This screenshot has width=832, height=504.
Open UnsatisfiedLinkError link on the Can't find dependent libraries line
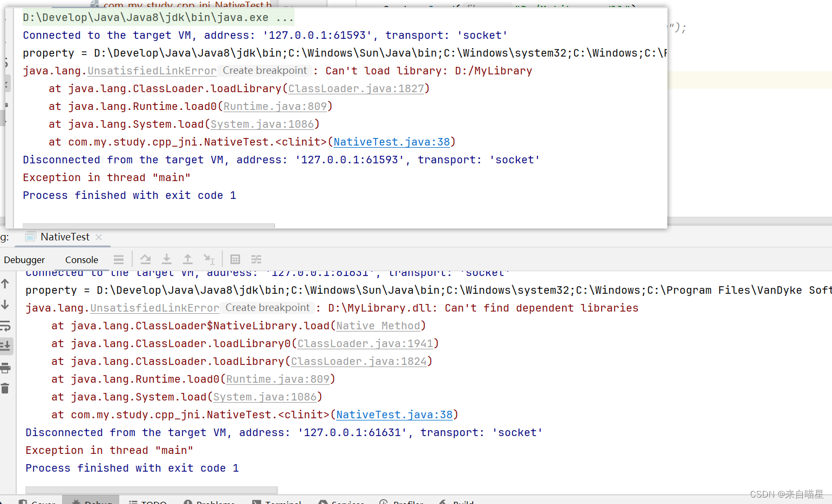155,308
